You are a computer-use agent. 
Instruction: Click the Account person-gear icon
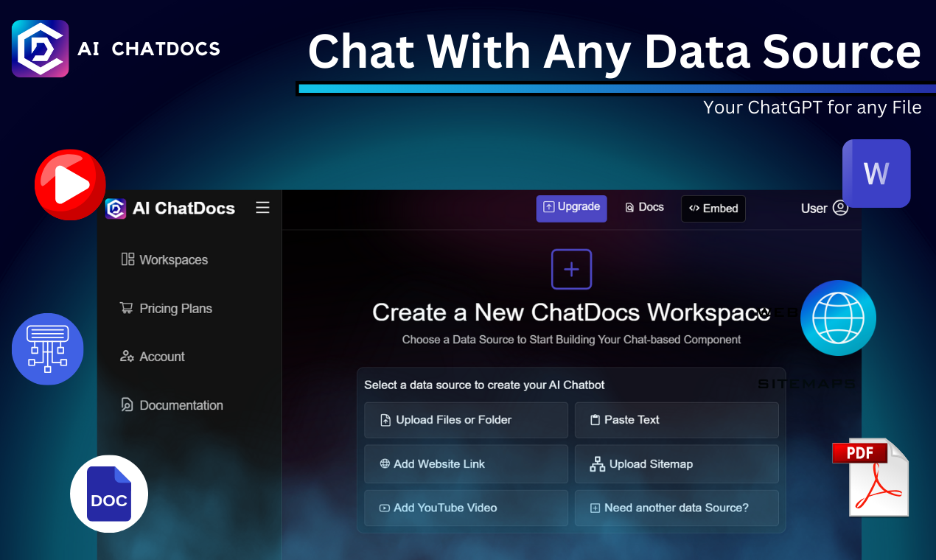click(x=127, y=357)
